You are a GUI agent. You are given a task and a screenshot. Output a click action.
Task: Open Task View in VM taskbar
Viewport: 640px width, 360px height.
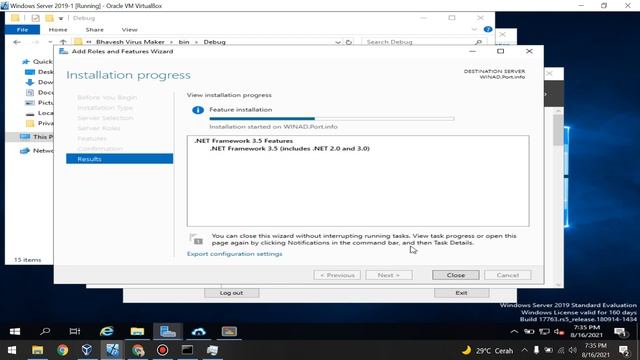point(75,331)
